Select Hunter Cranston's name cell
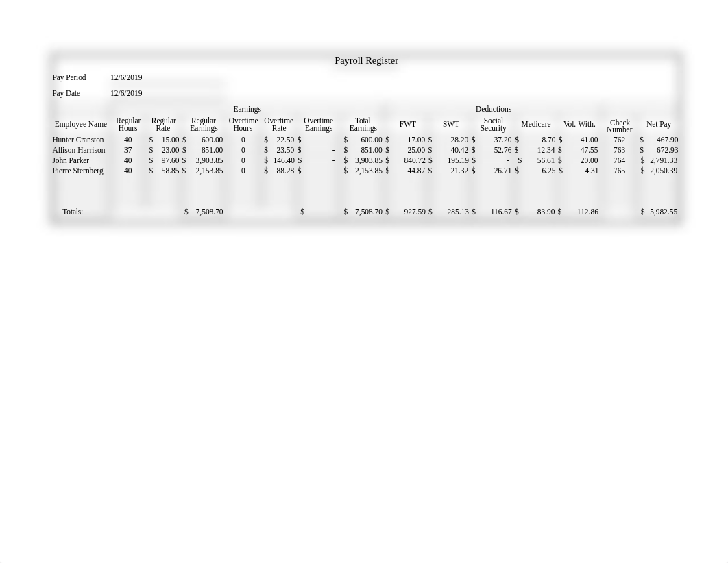This screenshot has width=728, height=563. 77,140
